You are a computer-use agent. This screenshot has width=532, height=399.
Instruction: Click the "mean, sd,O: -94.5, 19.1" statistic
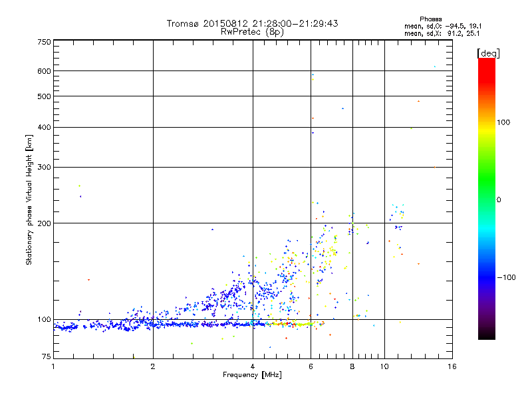(x=443, y=26)
